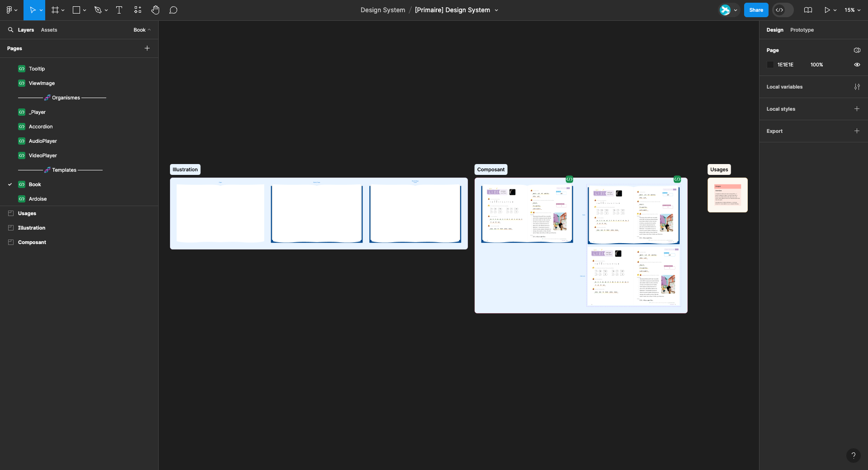Add an export setting with plus
The height and width of the screenshot is (470, 868).
tap(857, 131)
